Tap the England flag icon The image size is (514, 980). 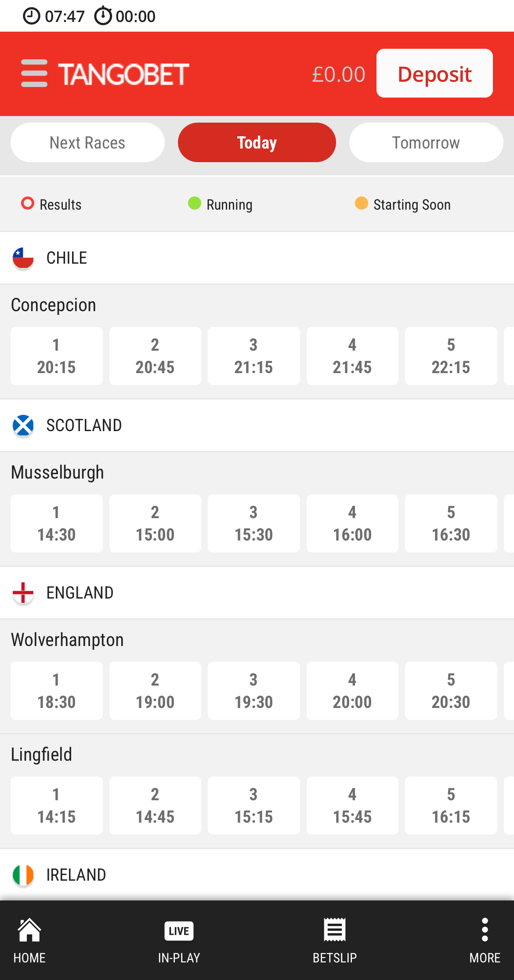[x=23, y=593]
